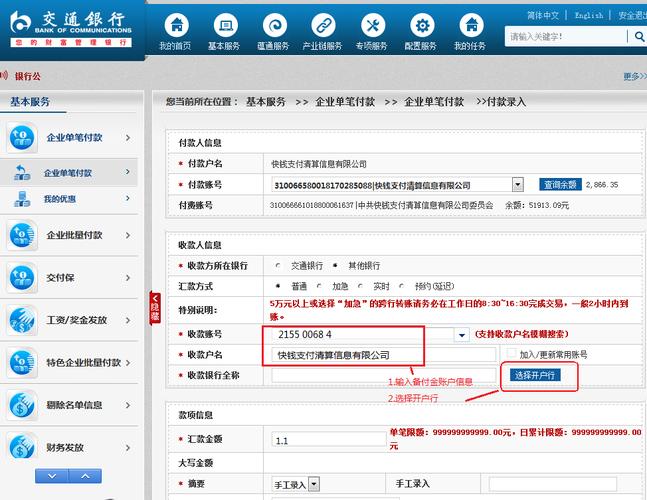Click the 删除名单信息 dollar icon

[22, 405]
